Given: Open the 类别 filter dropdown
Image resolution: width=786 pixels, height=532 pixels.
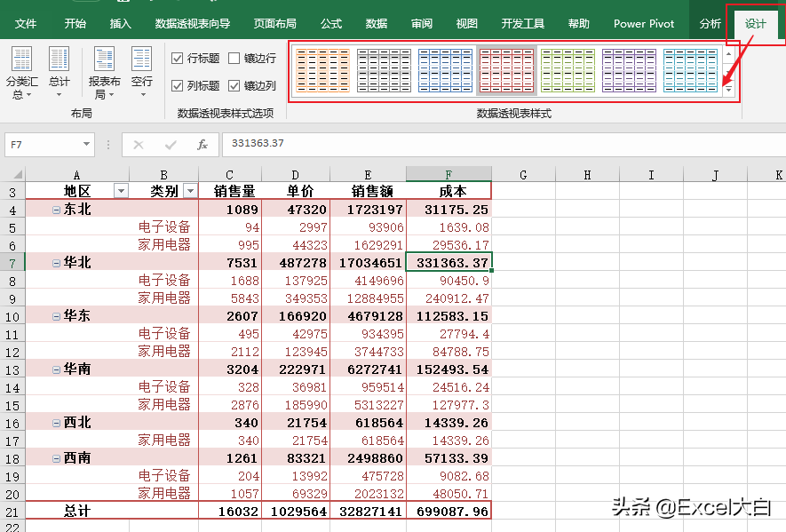Looking at the screenshot, I should tap(190, 191).
